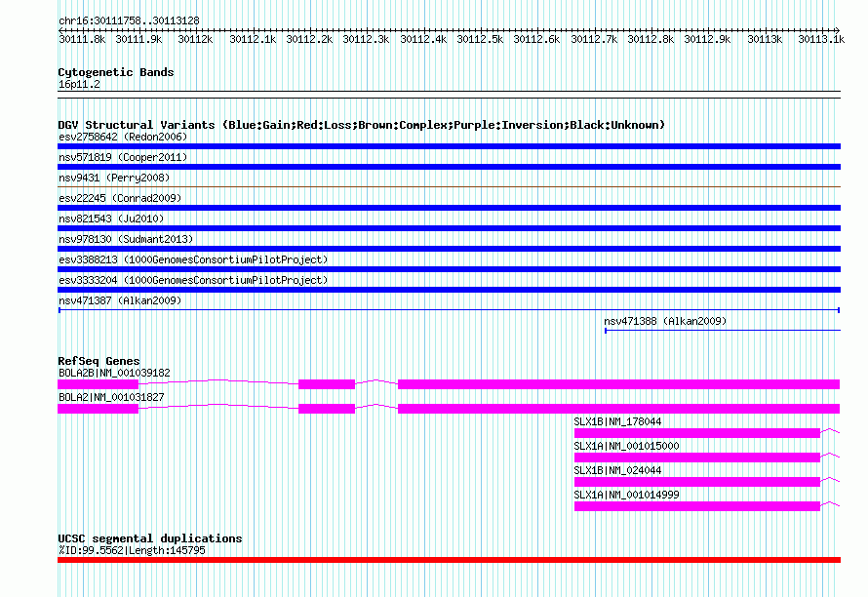Click the Cytogenetic Bands track title
868x597 pixels.
click(116, 72)
